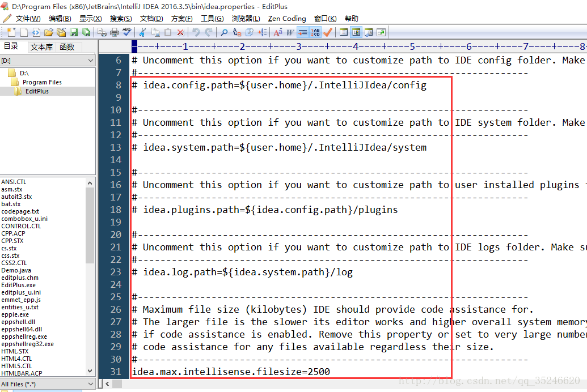Viewport: 587px width, 392px height.
Task: Save the current file with floppy icon
Action: 74,32
